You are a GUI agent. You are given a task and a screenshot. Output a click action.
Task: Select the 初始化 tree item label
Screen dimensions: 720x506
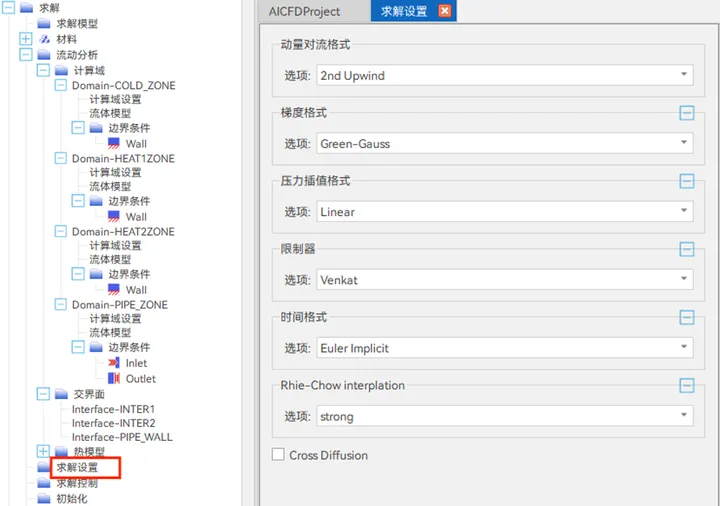tap(72, 499)
